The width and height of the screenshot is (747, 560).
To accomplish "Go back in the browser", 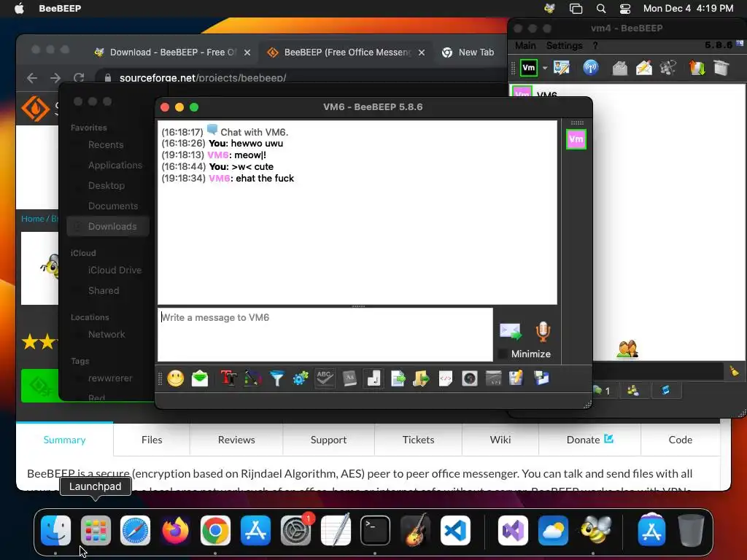I will click(32, 77).
